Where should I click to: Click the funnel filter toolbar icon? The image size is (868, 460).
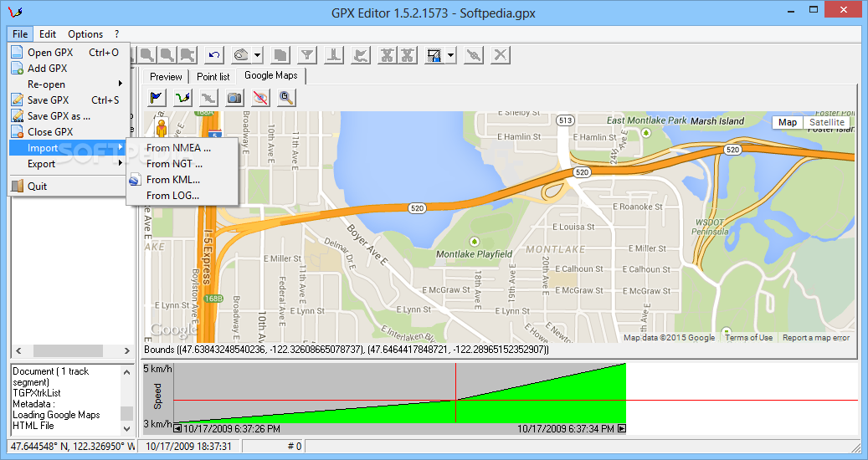pos(307,54)
